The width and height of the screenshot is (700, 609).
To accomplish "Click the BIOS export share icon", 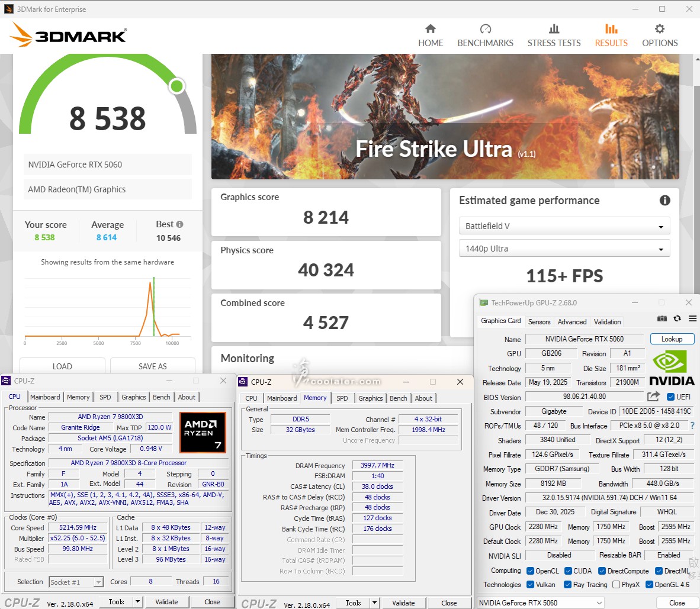I will pos(653,397).
